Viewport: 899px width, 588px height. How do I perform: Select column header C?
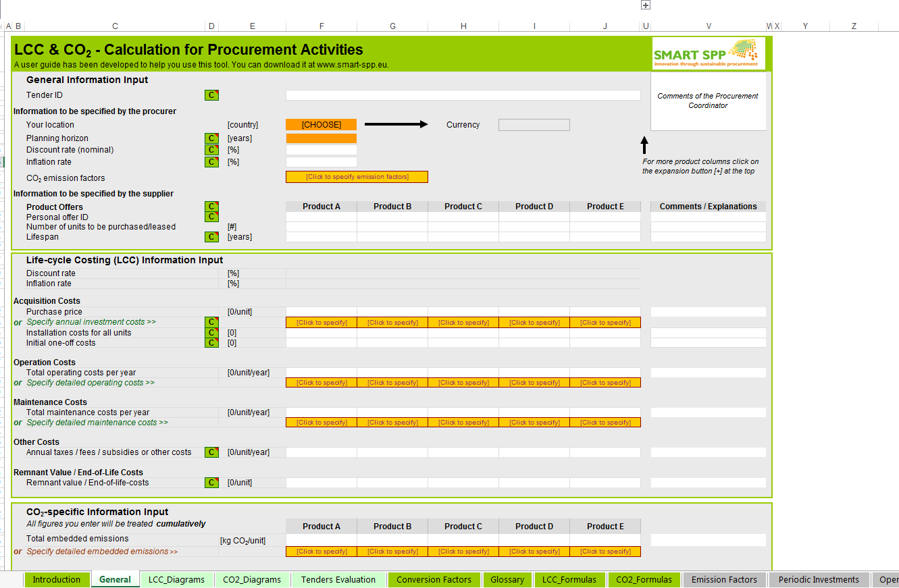[x=115, y=26]
